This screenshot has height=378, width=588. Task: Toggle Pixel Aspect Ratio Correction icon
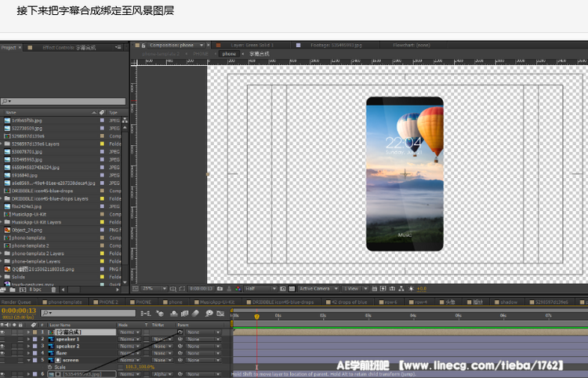point(374,289)
